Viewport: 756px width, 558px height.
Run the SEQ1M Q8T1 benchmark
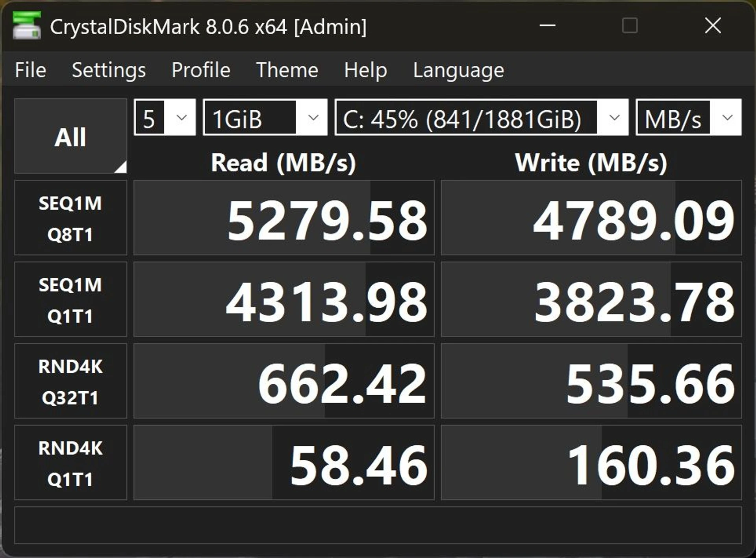point(70,218)
